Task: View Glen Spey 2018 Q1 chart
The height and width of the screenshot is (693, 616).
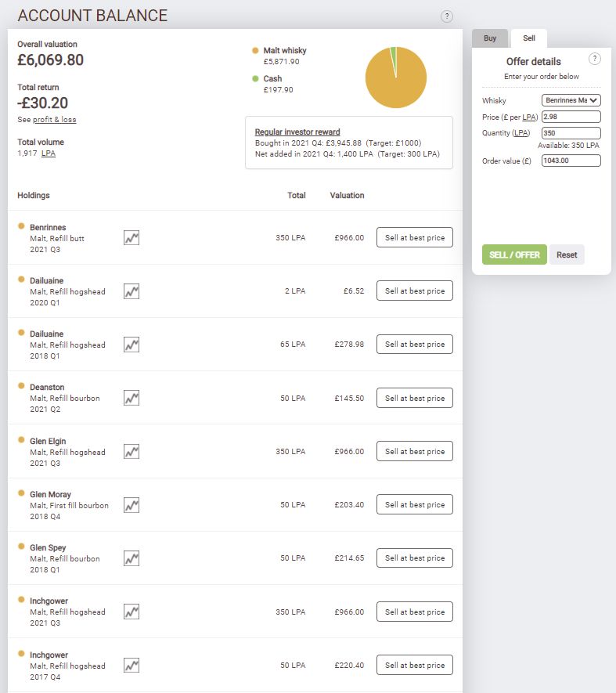Action: tap(131, 558)
